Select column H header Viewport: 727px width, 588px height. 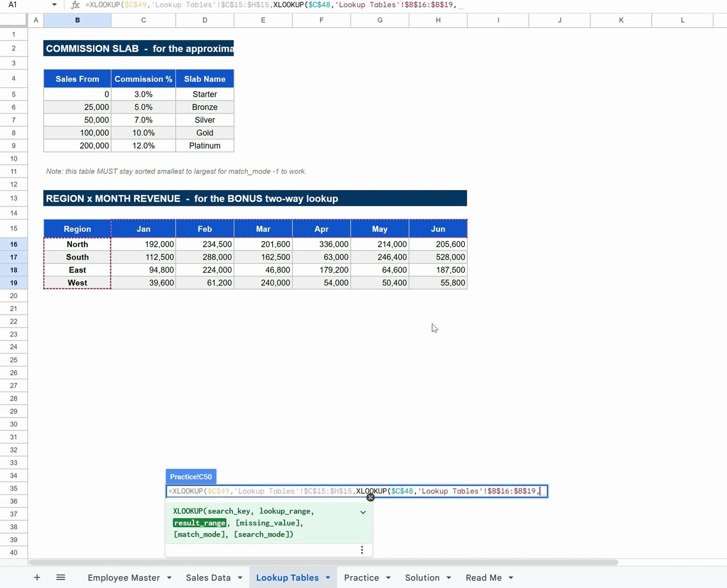point(438,20)
